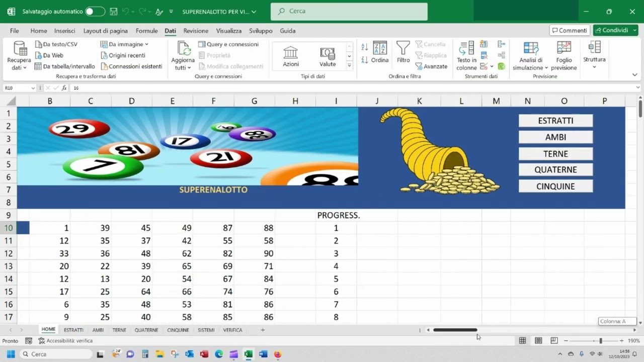This screenshot has height=362, width=644.
Task: Click the Save icon in title bar
Action: (x=114, y=11)
